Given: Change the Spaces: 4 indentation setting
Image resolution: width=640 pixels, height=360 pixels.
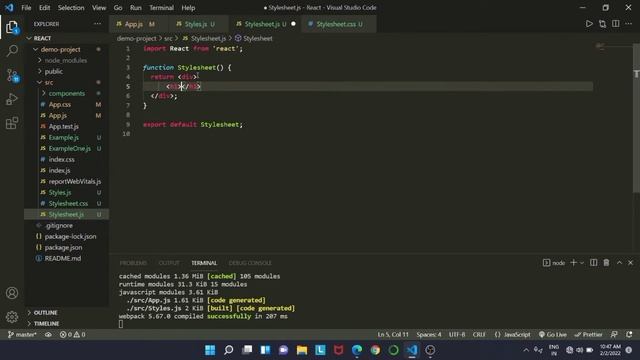Looking at the screenshot, I should (429, 335).
